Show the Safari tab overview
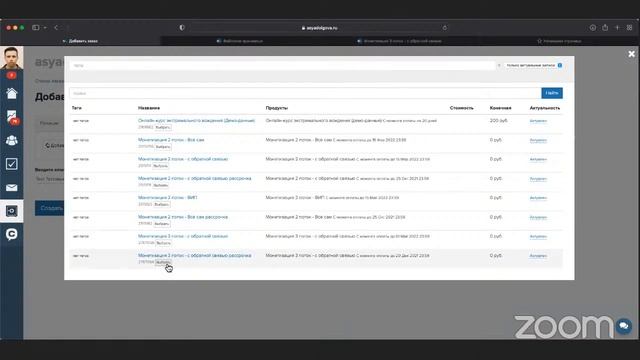The height and width of the screenshot is (360, 640). point(629,28)
